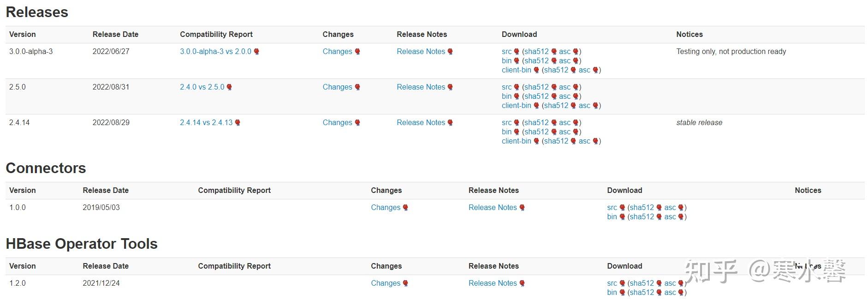868x306 pixels.
Task: Open the Changes link for version 2.4.14
Action: (x=337, y=123)
